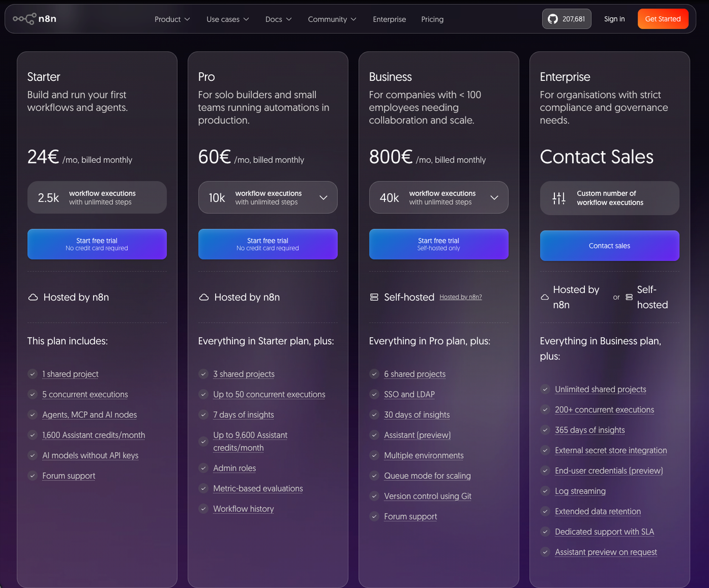709x588 pixels.
Task: Click "Multiple environments" in the Business plan
Action: pyautogui.click(x=424, y=456)
